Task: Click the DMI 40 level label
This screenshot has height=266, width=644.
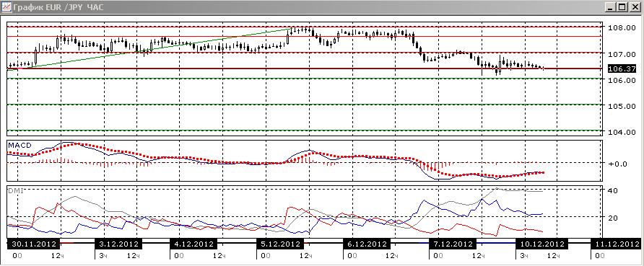Action: pyautogui.click(x=613, y=190)
